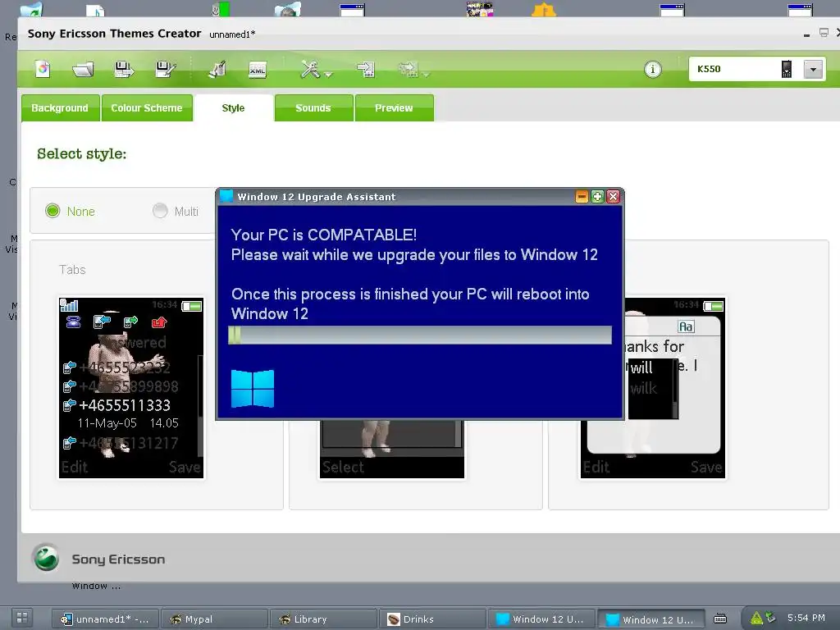The width and height of the screenshot is (840, 630).
Task: Maximize the Themes Creator window
Action: point(824,33)
